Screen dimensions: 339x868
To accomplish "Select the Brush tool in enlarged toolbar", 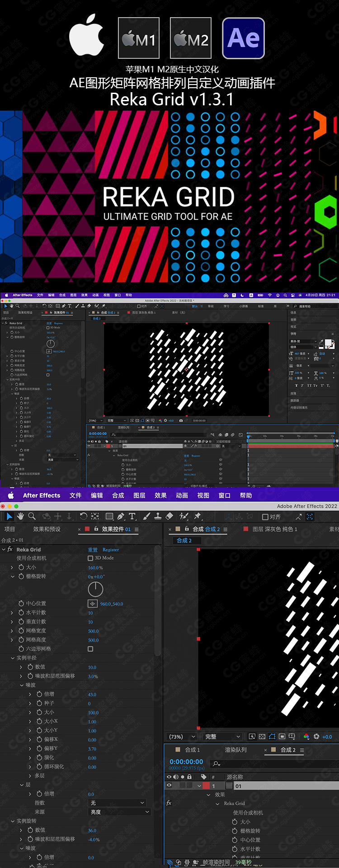I will point(146,516).
